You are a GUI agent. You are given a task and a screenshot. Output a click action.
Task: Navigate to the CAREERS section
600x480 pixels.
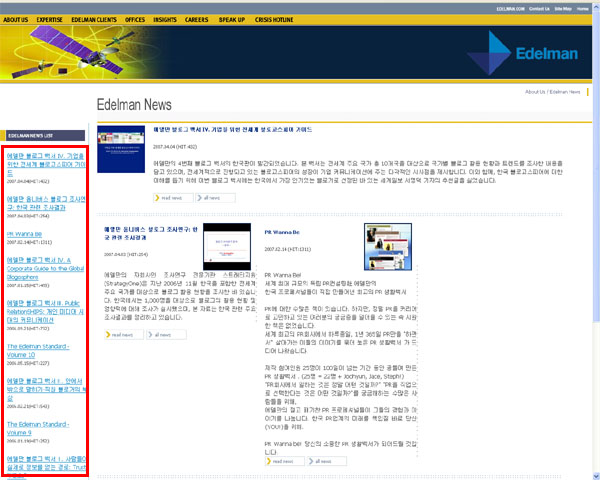coord(197,20)
